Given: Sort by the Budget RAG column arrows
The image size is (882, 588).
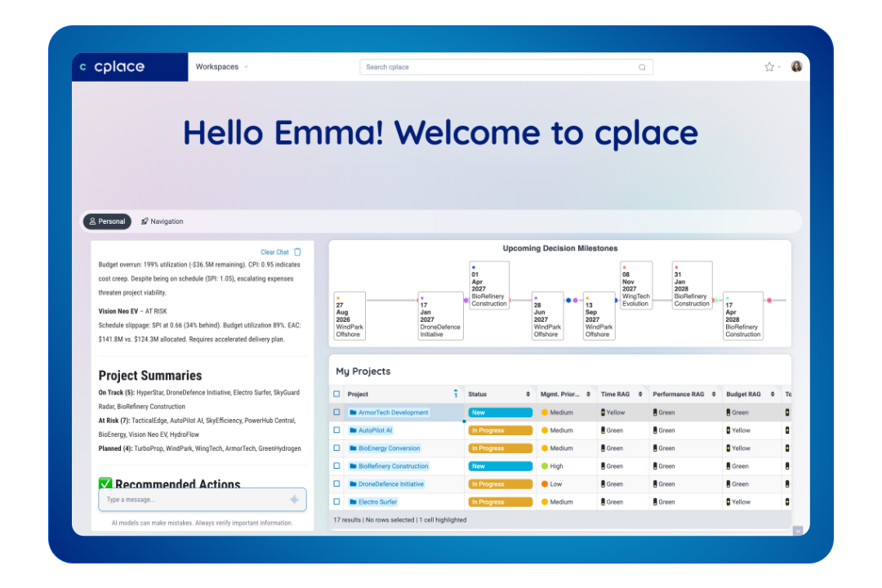Looking at the screenshot, I should point(773,394).
